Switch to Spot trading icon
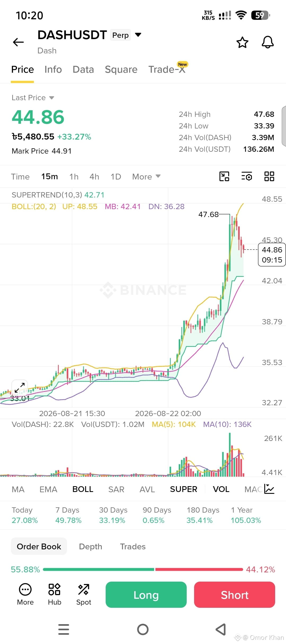This screenshot has width=286, height=644. pyautogui.click(x=84, y=595)
